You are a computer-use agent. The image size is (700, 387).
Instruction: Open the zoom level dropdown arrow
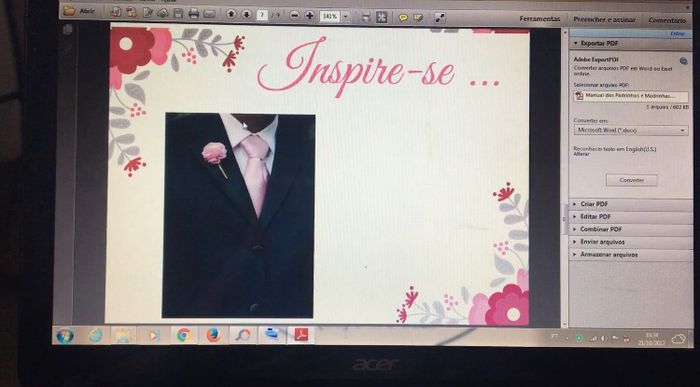[345, 17]
